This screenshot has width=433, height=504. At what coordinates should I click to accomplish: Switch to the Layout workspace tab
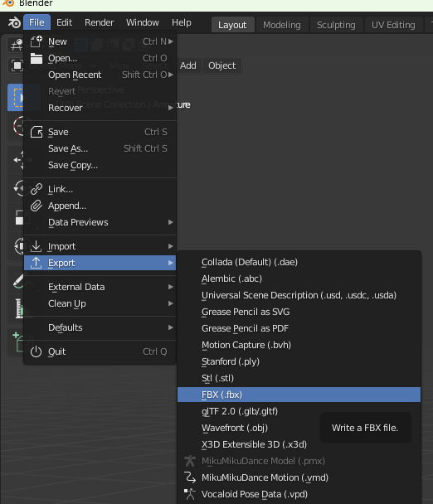pos(232,25)
